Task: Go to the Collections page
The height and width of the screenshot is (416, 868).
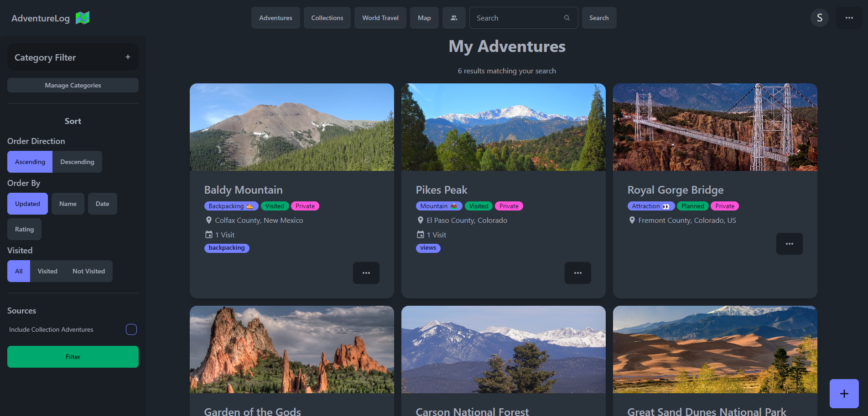Action: [327, 18]
